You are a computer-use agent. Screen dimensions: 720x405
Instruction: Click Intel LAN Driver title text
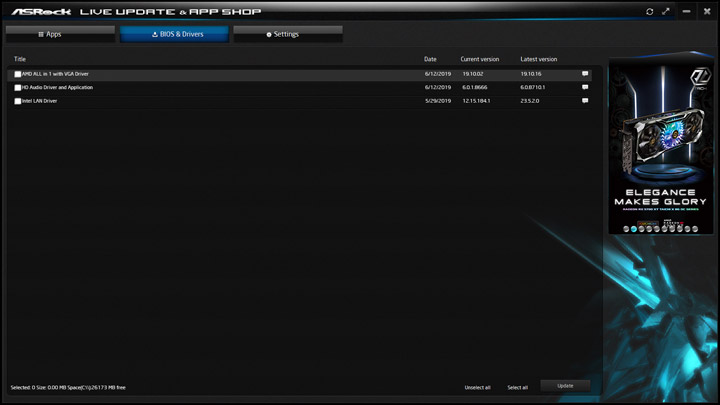pos(39,101)
